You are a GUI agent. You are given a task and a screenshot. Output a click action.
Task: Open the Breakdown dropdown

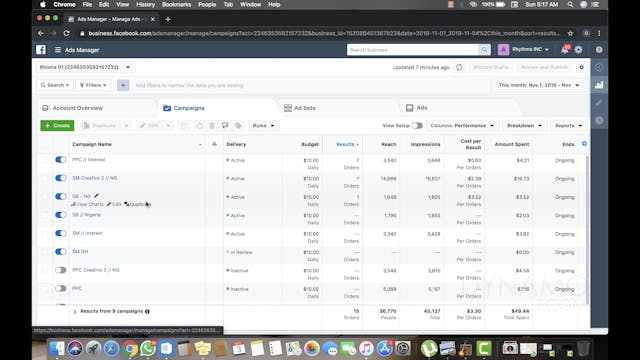[x=524, y=126]
